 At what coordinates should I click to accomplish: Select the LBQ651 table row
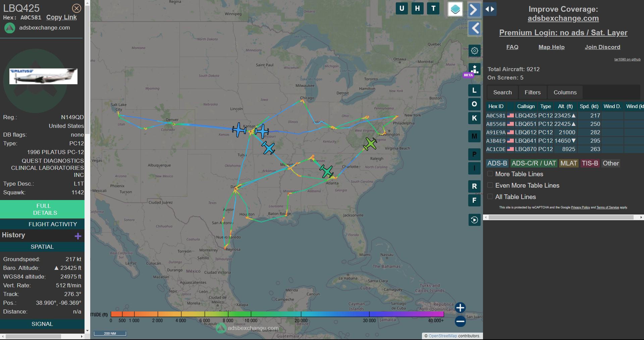(x=565, y=124)
